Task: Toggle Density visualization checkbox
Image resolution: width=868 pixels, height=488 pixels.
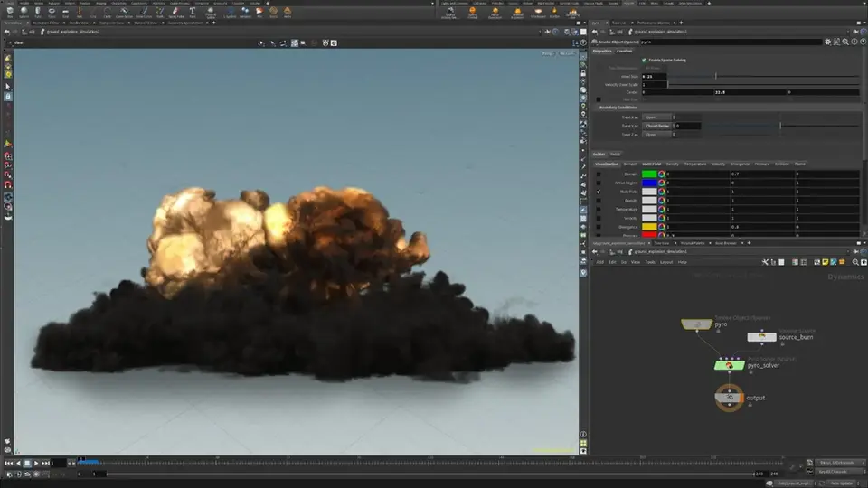Action: click(599, 201)
